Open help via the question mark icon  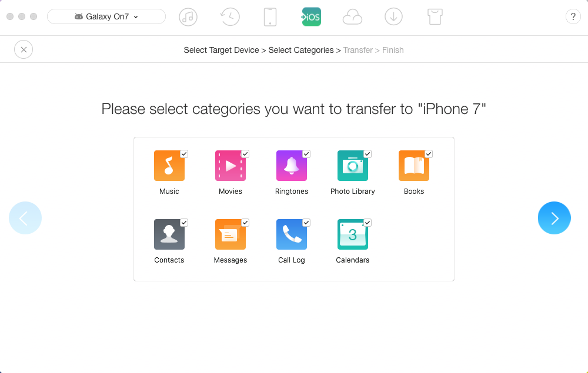click(573, 17)
